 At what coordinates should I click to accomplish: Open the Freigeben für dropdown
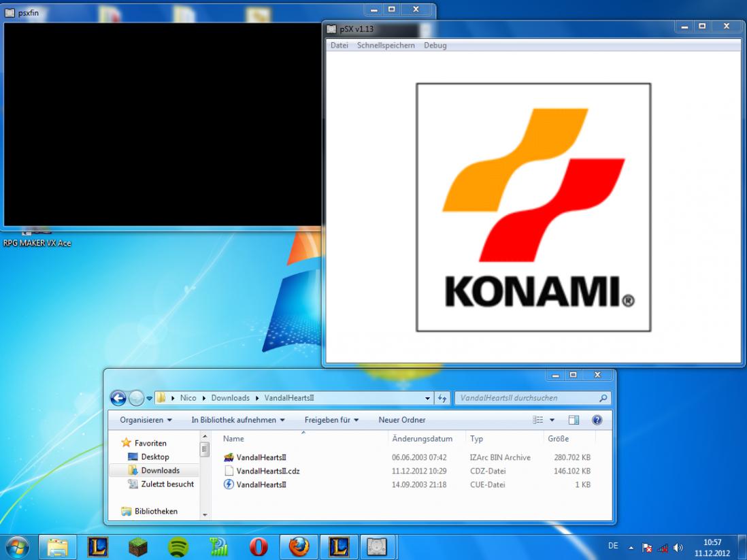tap(331, 420)
